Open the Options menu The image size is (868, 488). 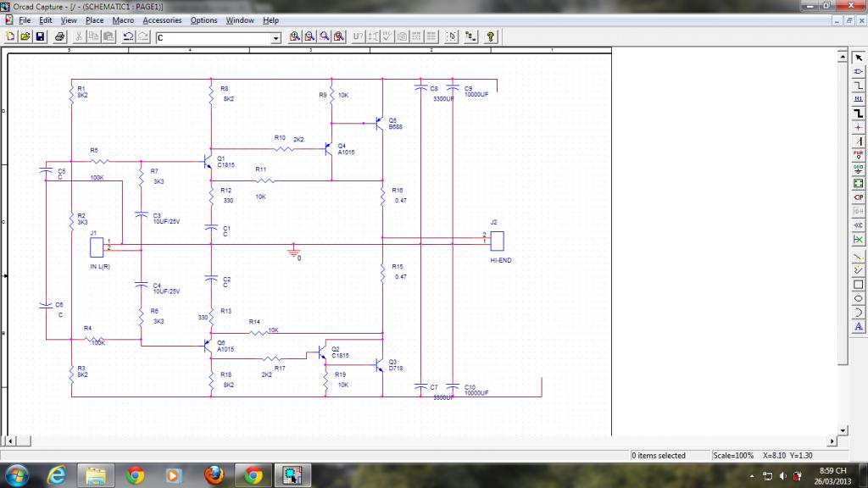[x=203, y=20]
